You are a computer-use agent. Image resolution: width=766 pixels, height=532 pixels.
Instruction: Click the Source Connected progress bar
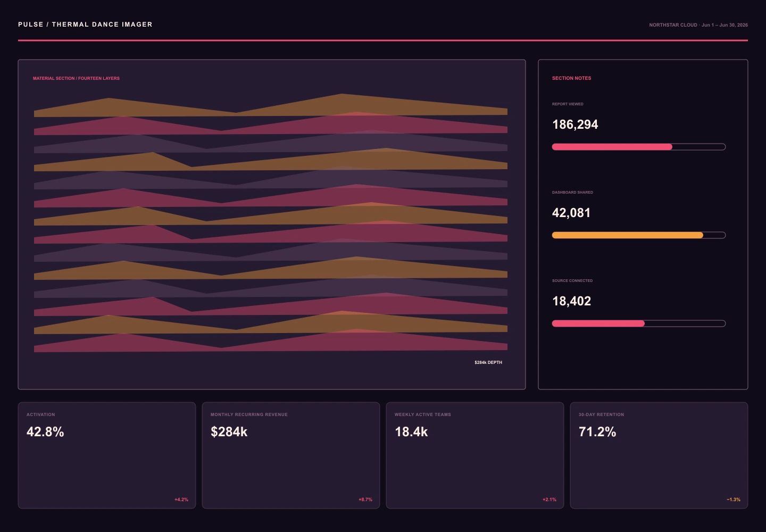[x=639, y=323]
